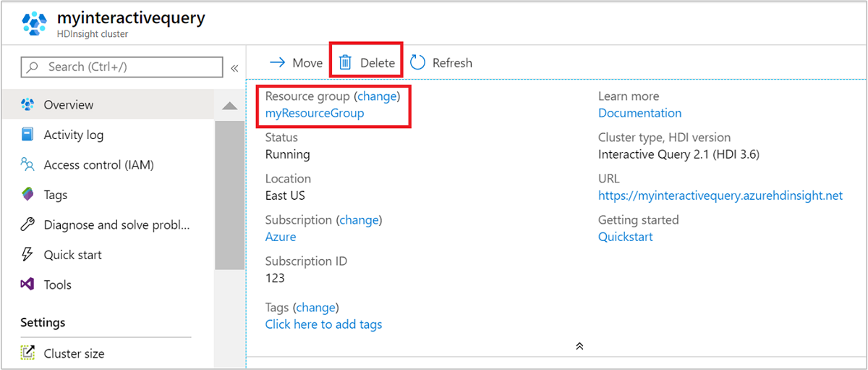Open the myinteractivequery.azurehdinsight.net URL

(720, 195)
